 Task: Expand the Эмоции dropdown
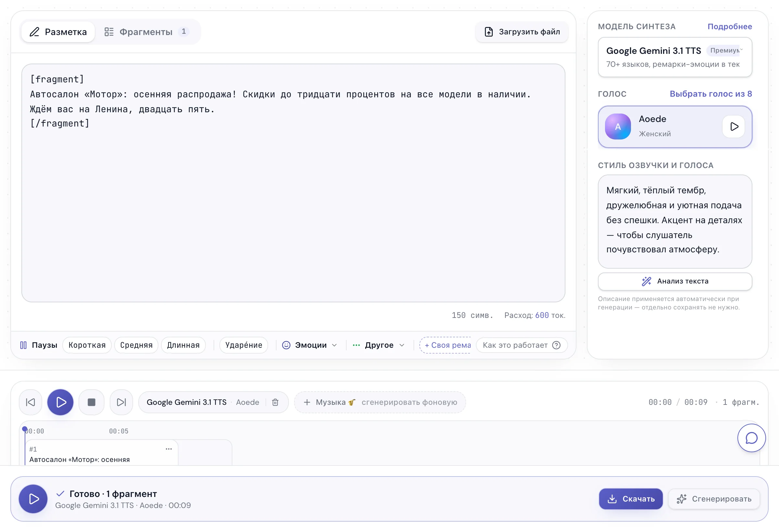[309, 345]
